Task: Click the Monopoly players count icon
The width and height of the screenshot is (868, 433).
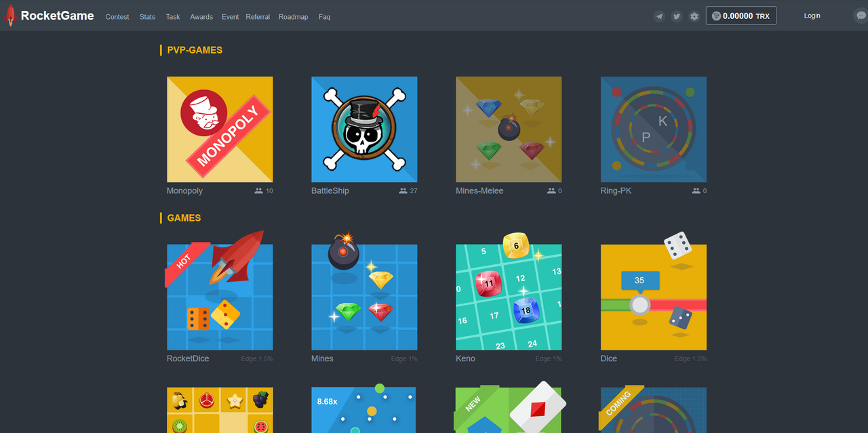Action: (x=258, y=191)
